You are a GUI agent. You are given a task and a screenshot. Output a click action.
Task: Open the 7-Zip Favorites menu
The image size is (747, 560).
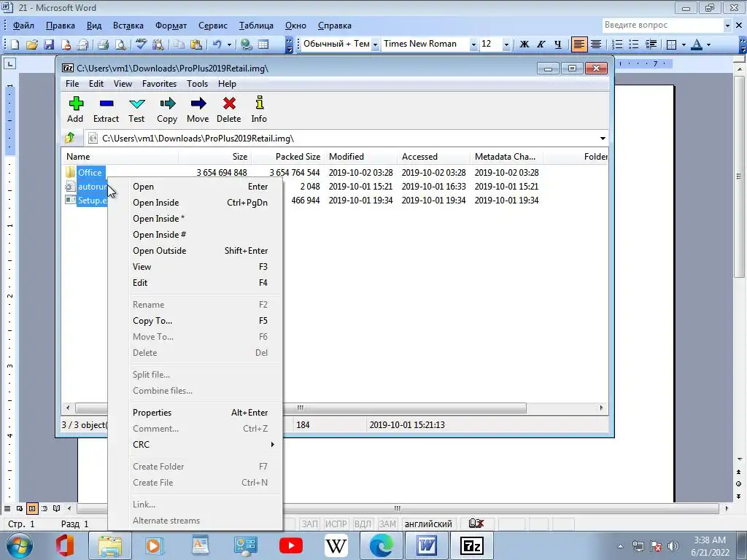159,83
